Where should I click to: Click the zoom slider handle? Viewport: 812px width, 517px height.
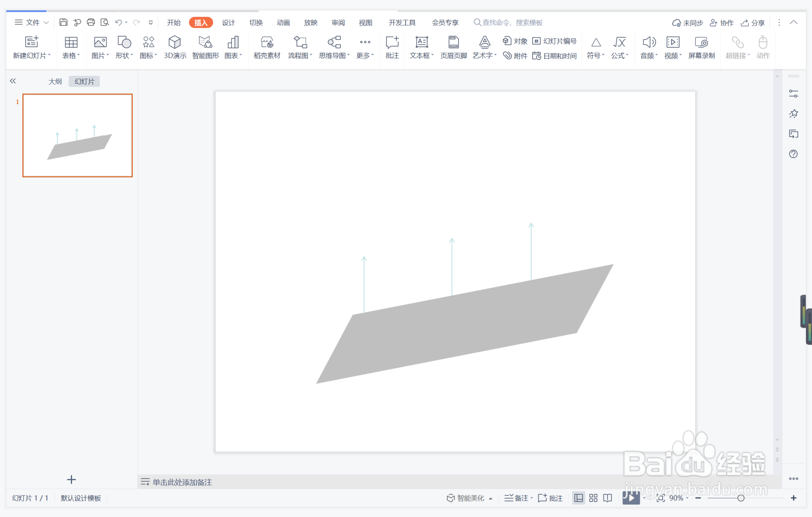coord(741,498)
